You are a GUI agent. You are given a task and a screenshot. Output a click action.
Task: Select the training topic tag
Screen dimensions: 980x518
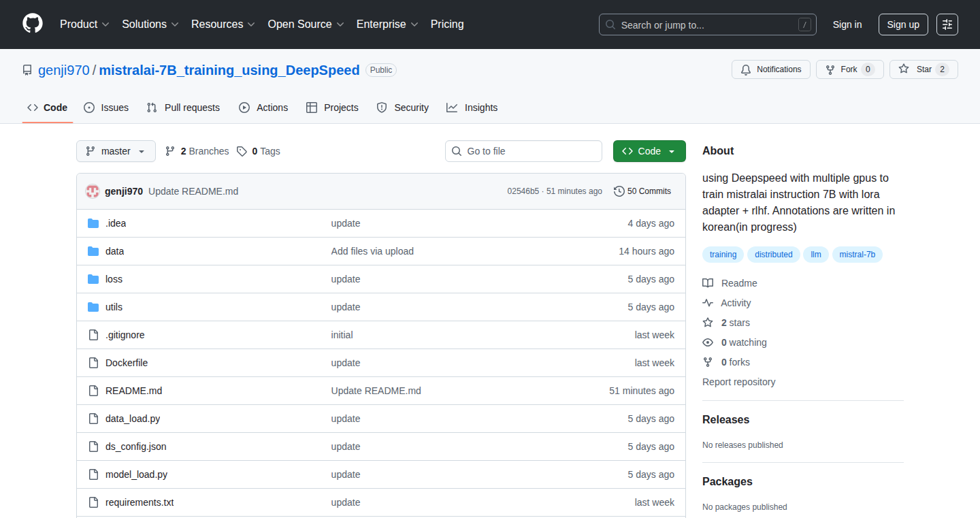pos(723,255)
